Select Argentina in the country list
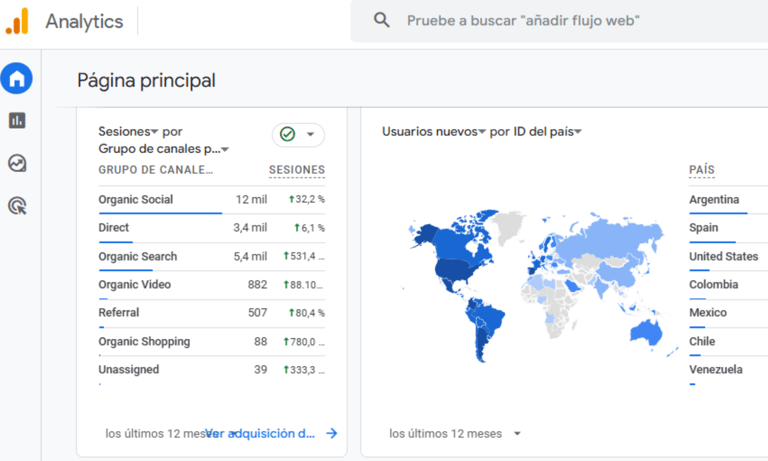The width and height of the screenshot is (768, 461). 714,199
